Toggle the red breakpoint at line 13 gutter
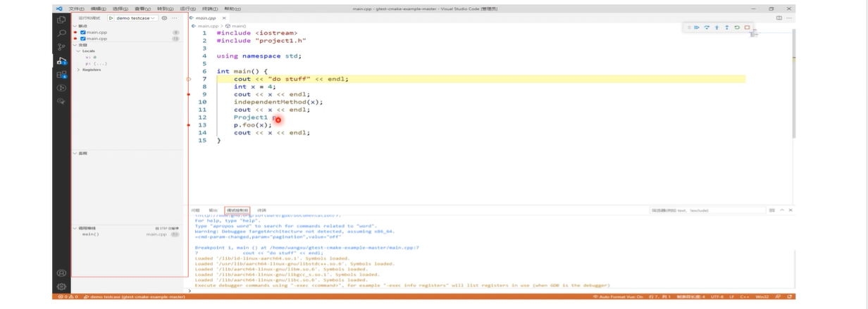The image size is (868, 309). click(189, 125)
